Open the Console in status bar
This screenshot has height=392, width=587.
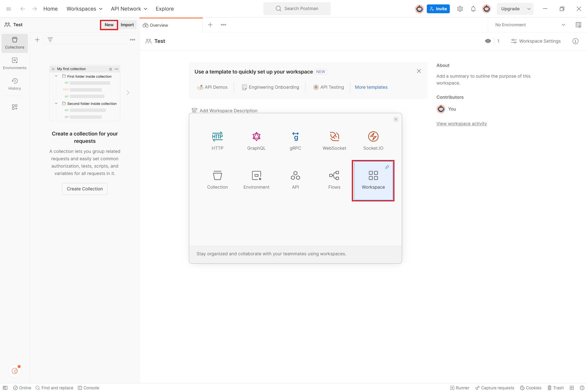pos(88,388)
